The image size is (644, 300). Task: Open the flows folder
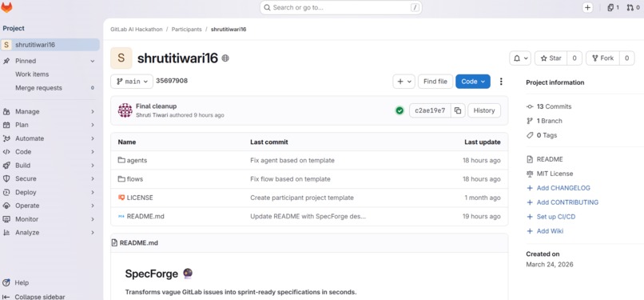click(x=135, y=179)
